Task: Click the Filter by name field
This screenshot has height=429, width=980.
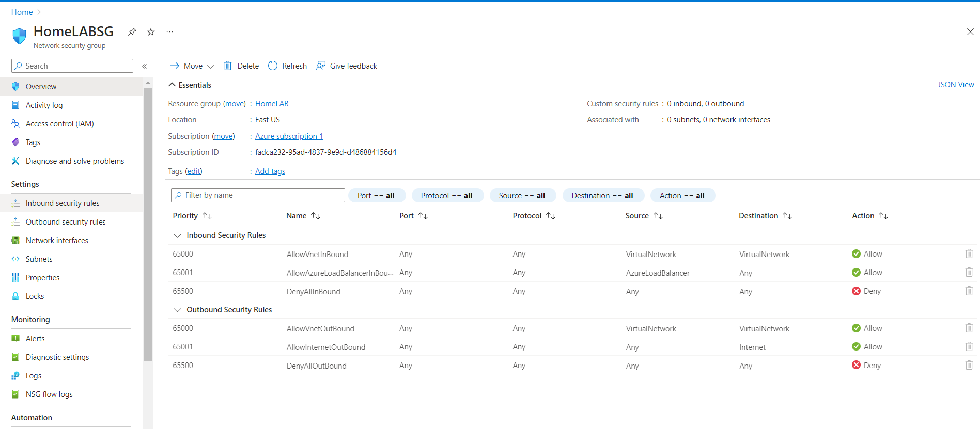Action: (x=258, y=195)
